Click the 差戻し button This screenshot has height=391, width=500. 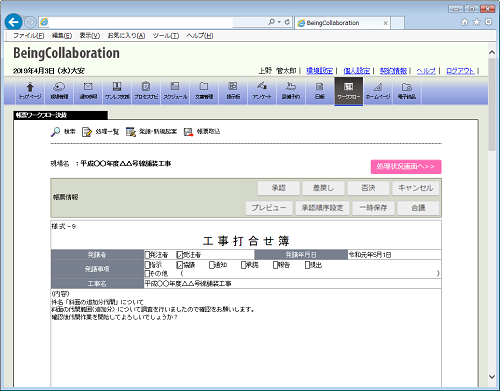[324, 188]
